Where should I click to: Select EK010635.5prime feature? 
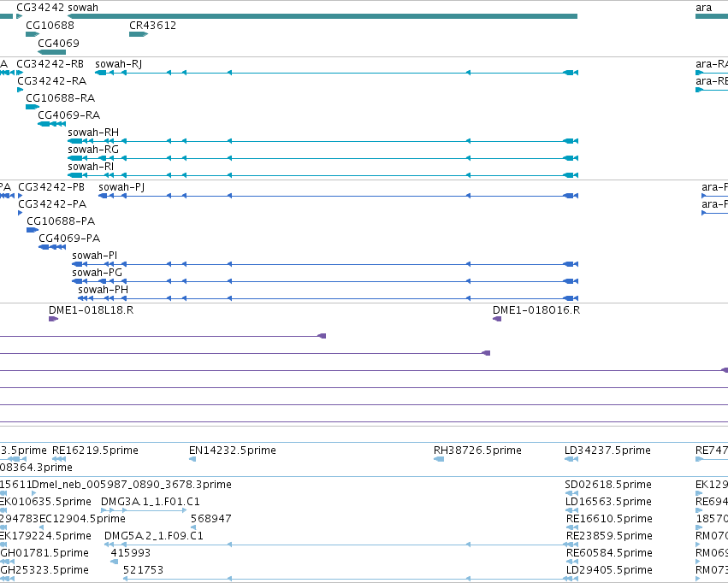3,510
